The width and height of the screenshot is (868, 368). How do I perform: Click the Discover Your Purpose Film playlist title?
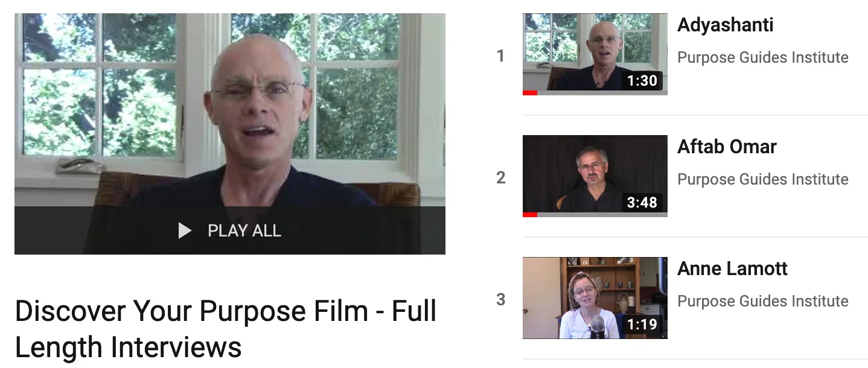coord(226,329)
